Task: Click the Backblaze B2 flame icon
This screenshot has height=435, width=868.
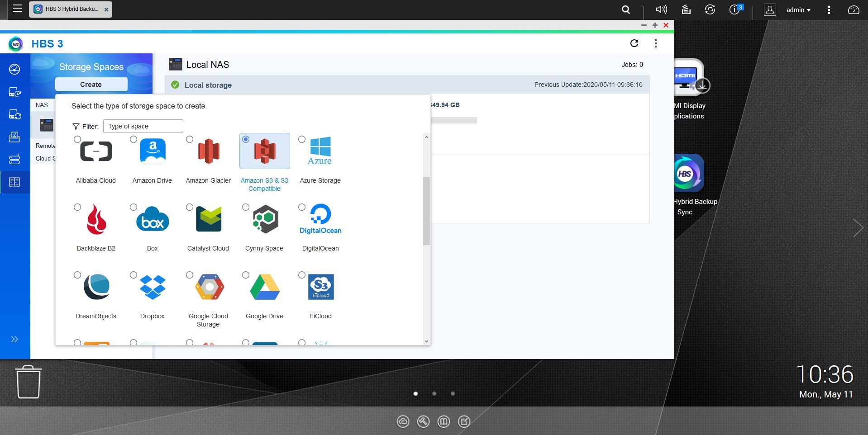Action: pyautogui.click(x=96, y=219)
